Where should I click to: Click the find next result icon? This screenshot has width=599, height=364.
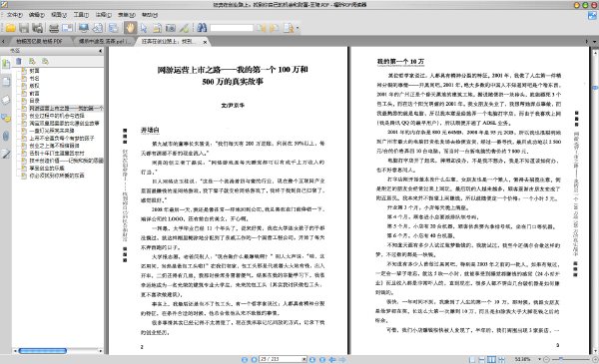pos(275,28)
